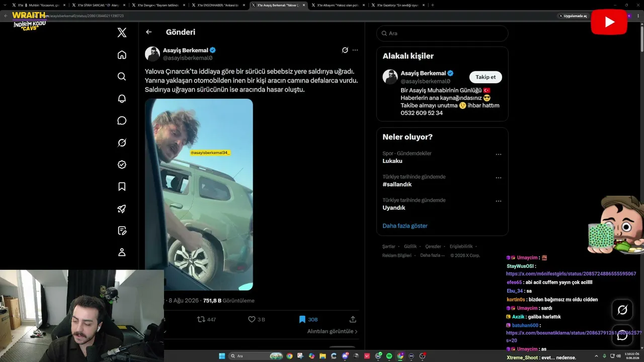The height and width of the screenshot is (362, 644).
Task: Open Verified badge icon in sidebar
Action: point(122,164)
